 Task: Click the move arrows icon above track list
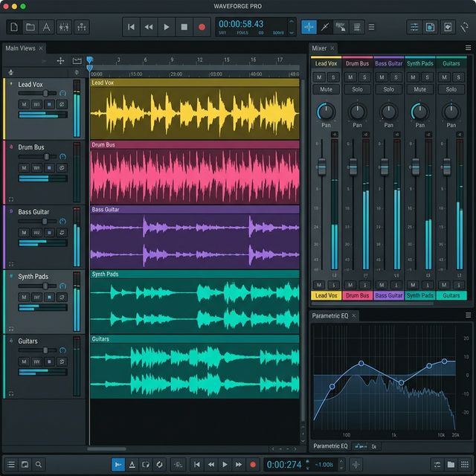[60, 61]
